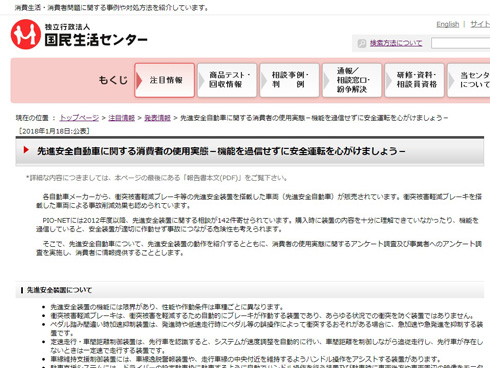The image size is (490, 368).
Task: Click the 先進安全装置について section heading
Action: click(59, 290)
